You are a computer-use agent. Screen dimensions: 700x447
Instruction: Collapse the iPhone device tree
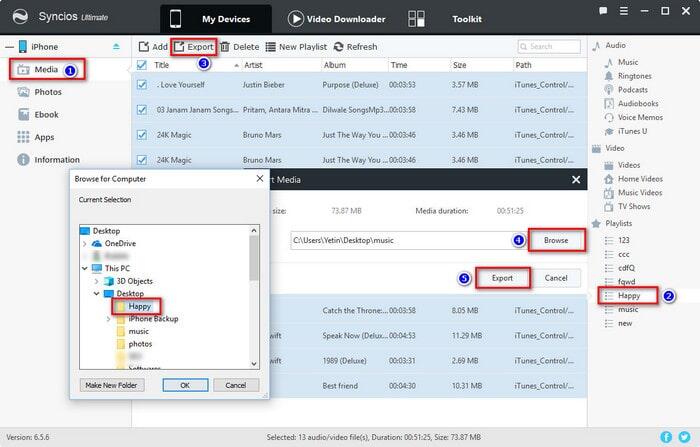9,47
